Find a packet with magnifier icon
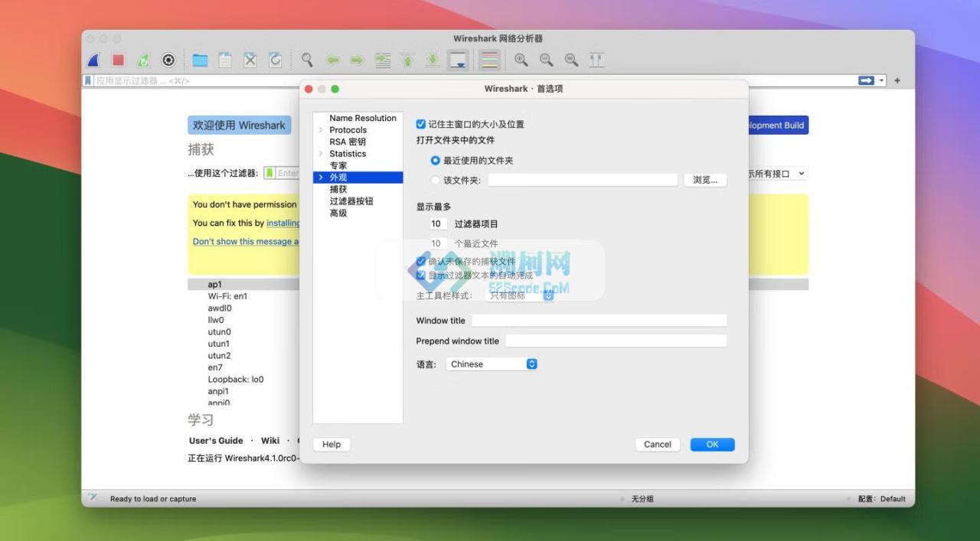 (307, 60)
